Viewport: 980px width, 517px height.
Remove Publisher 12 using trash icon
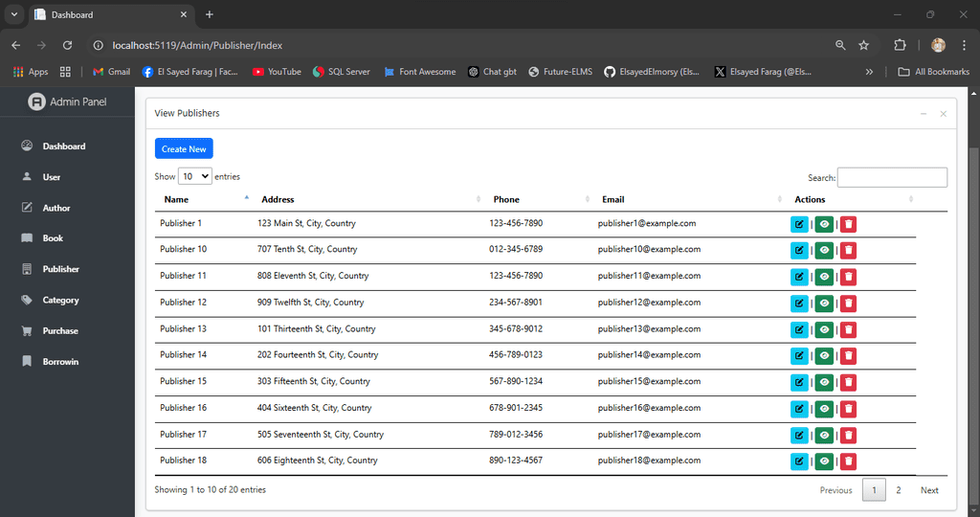848,303
